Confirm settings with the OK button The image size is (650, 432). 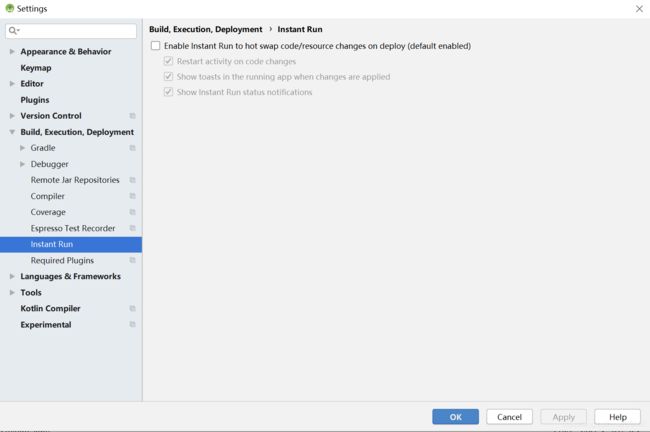coord(455,417)
